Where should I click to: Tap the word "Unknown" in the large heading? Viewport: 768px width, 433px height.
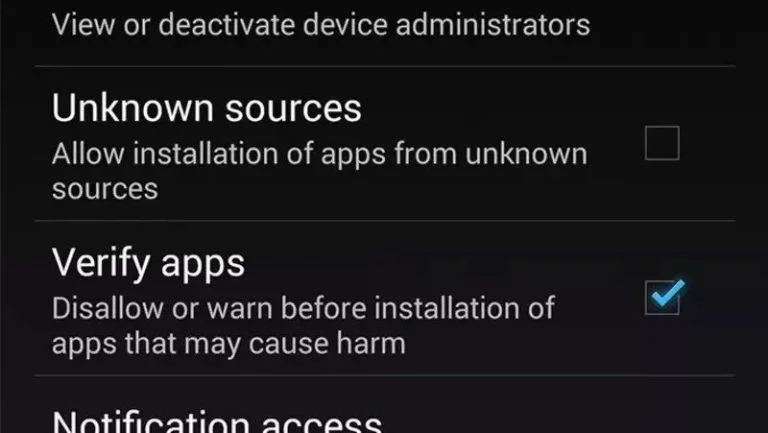coord(133,108)
